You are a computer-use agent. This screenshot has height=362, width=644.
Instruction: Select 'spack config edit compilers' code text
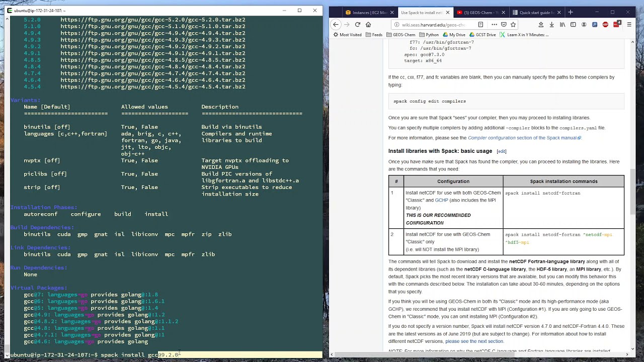click(x=429, y=101)
